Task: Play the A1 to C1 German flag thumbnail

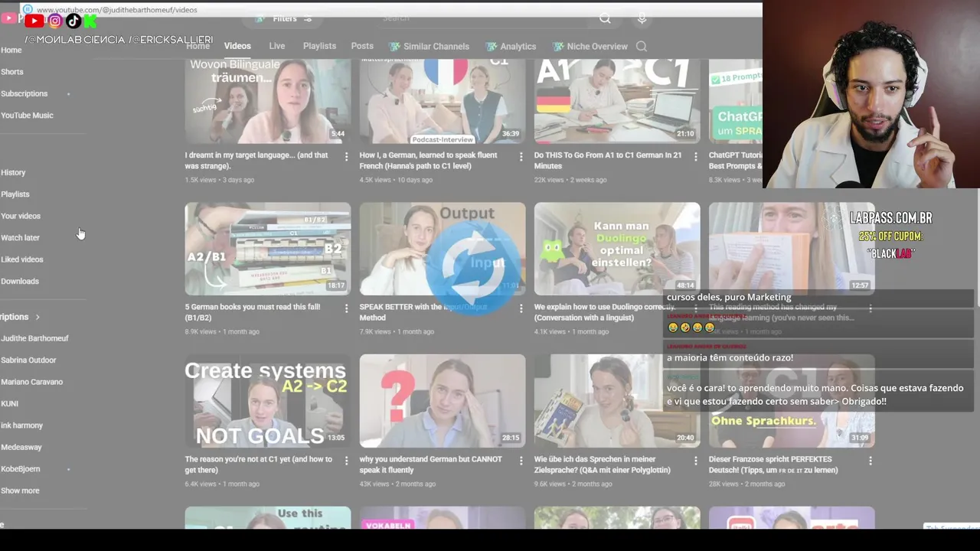Action: click(x=617, y=101)
